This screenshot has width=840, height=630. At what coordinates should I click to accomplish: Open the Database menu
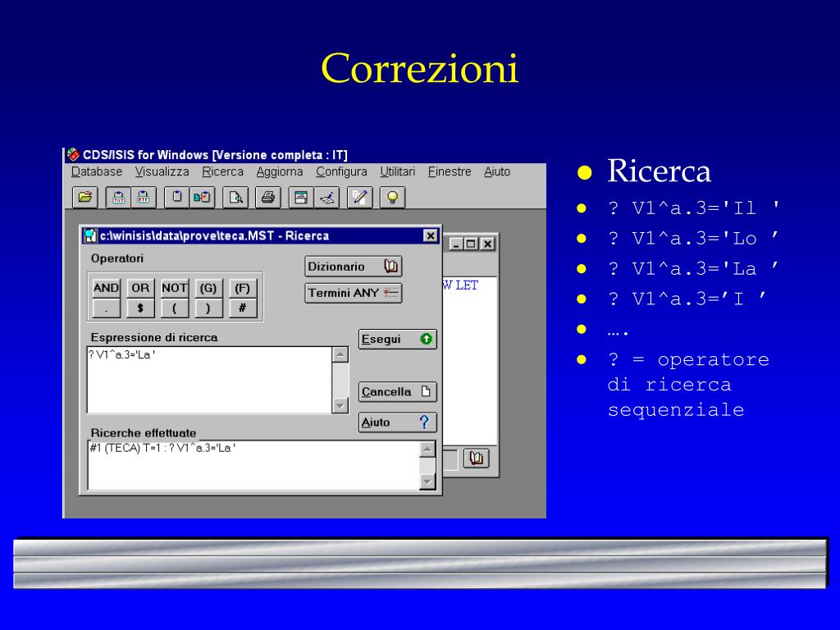[x=97, y=171]
